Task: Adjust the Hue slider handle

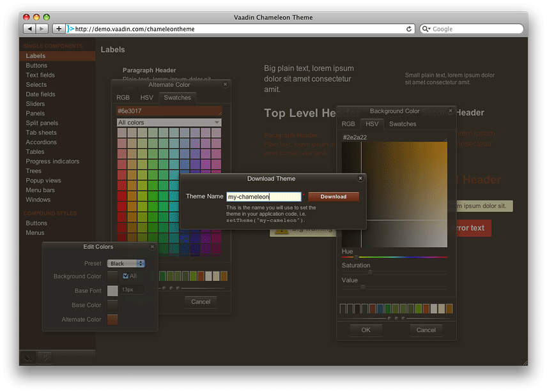Action: tap(356, 257)
